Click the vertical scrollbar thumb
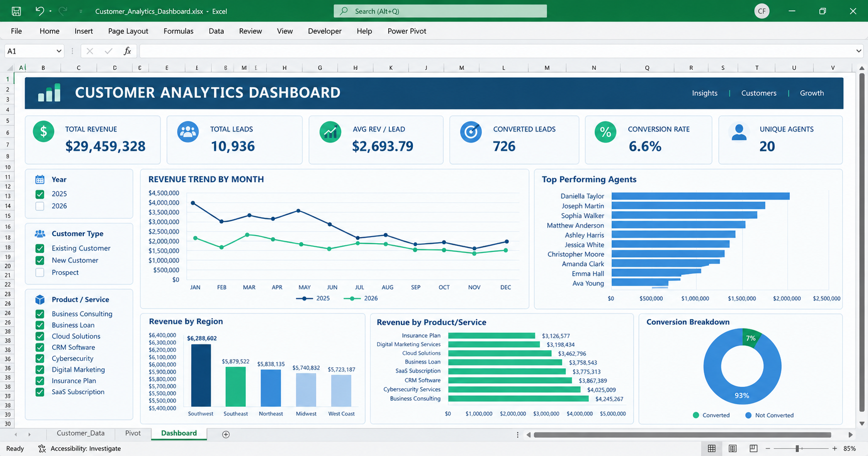Image resolution: width=868 pixels, height=456 pixels. pyautogui.click(x=862, y=243)
